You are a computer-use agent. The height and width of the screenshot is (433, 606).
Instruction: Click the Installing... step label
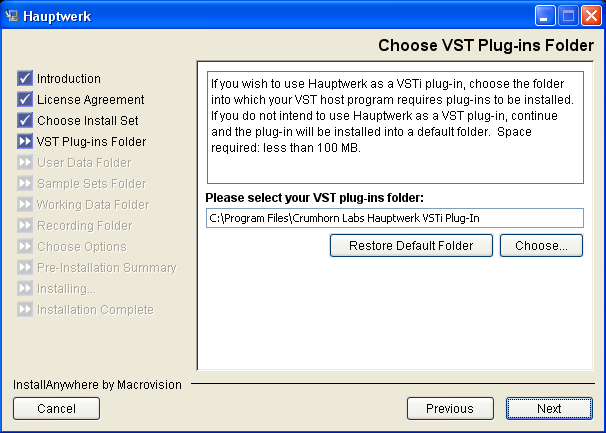point(66,288)
